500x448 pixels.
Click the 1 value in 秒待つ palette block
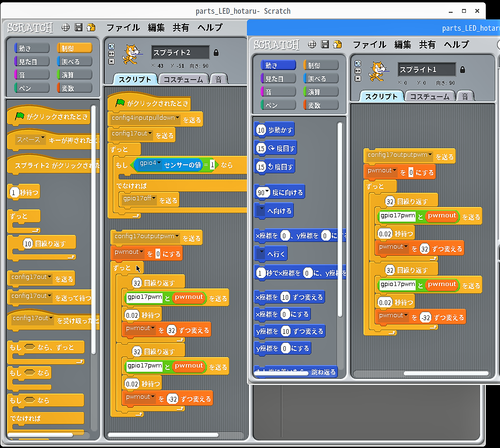click(13, 192)
